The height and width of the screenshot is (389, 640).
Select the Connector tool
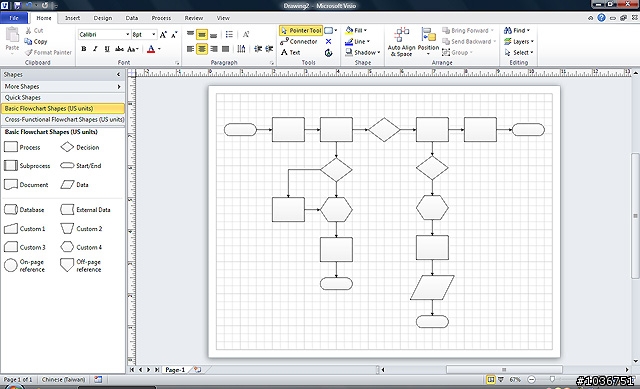point(299,42)
